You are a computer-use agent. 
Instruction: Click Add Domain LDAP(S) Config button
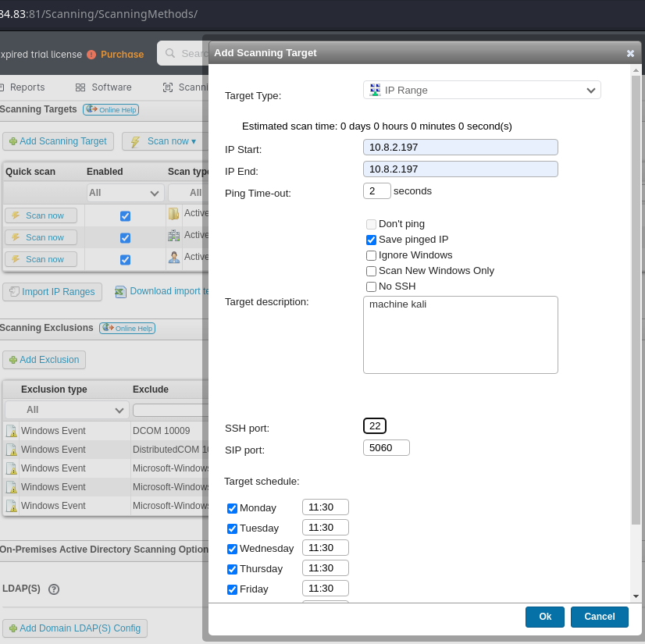pos(75,628)
